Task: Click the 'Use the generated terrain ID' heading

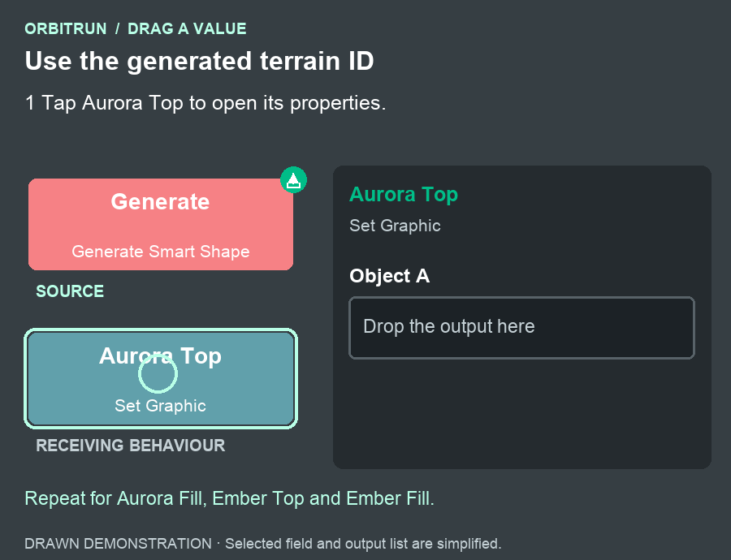Action: (200, 61)
